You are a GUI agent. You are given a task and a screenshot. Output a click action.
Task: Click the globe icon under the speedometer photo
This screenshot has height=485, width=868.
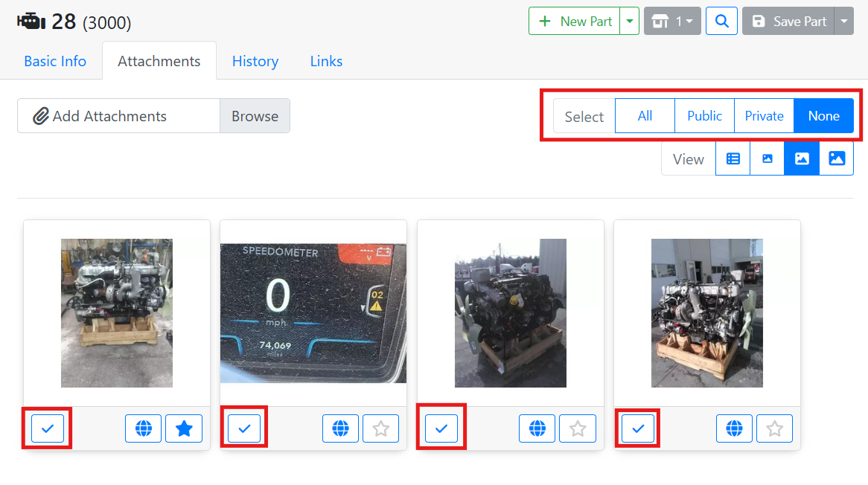(340, 428)
